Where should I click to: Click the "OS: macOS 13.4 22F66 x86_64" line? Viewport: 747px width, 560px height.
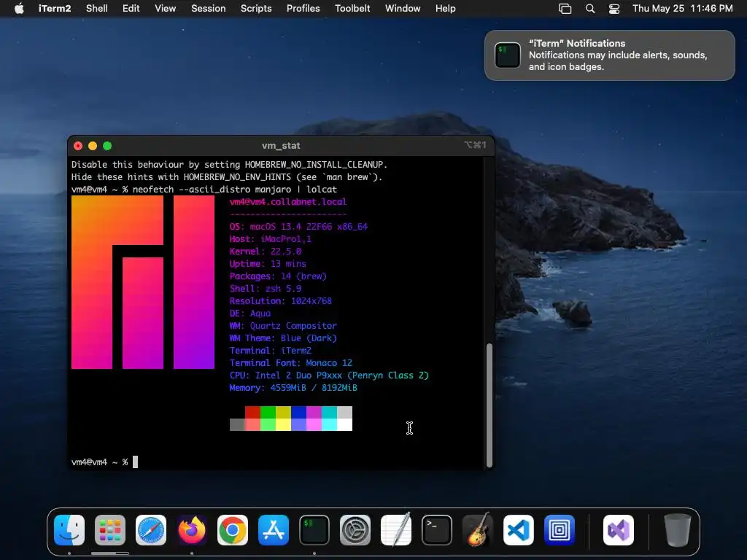click(298, 227)
